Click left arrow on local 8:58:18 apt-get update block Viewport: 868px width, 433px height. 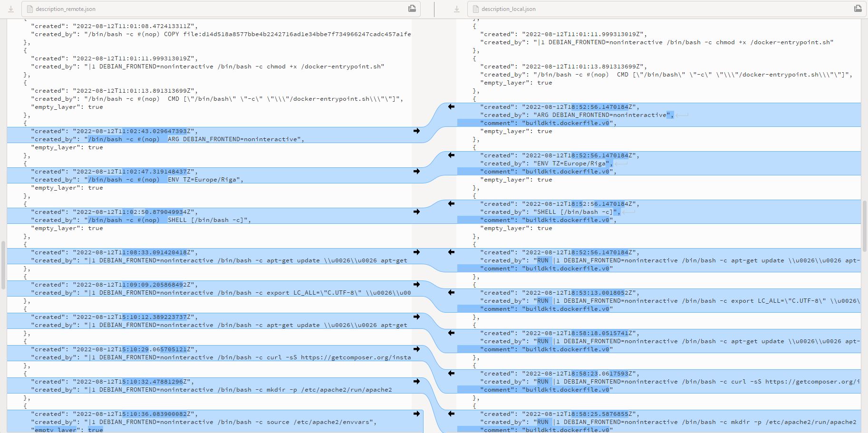[x=451, y=333]
